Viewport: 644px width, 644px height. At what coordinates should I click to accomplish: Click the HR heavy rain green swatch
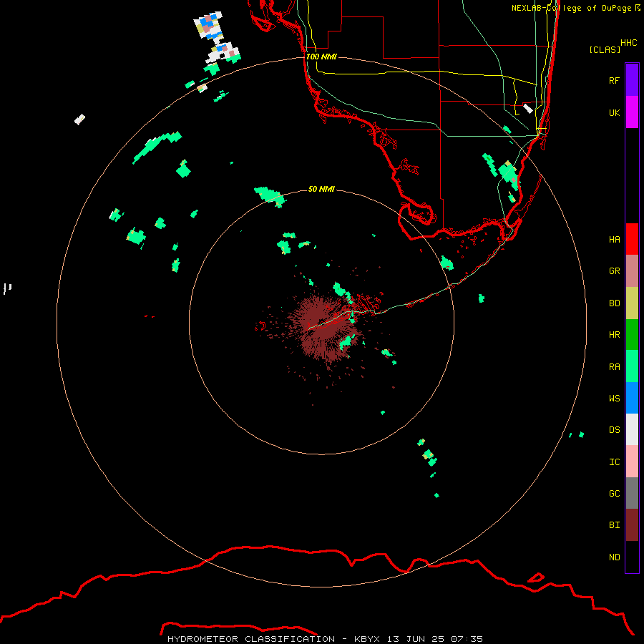point(632,335)
